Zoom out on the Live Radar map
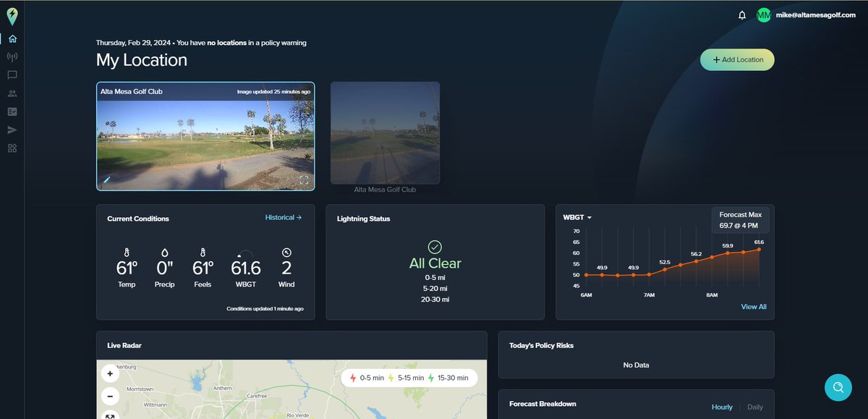The image size is (868, 419). coord(110,396)
